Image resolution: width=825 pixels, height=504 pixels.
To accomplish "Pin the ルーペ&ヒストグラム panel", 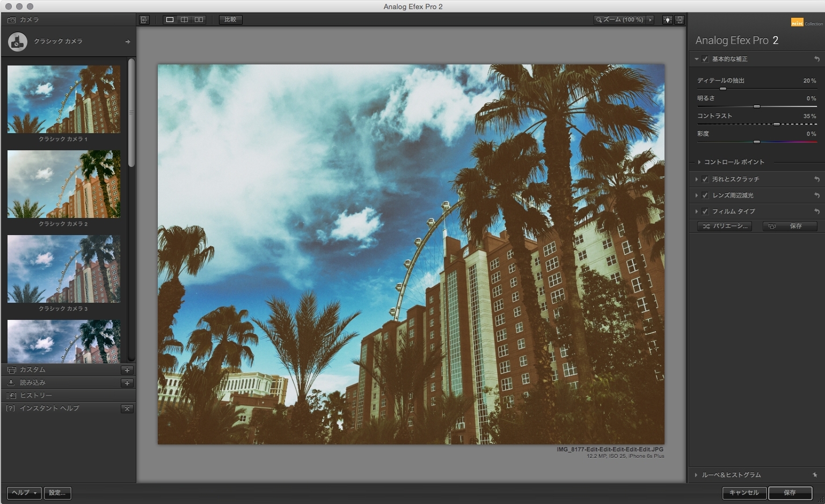I will pos(815,475).
